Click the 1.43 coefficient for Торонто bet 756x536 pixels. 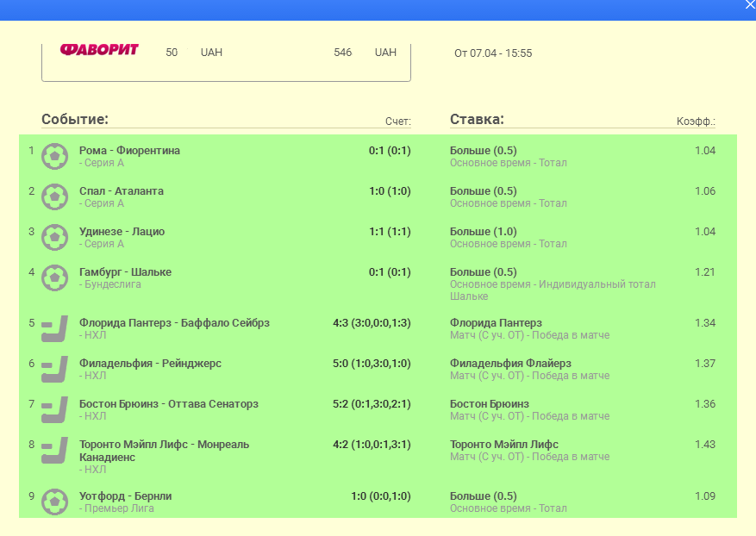coord(705,444)
